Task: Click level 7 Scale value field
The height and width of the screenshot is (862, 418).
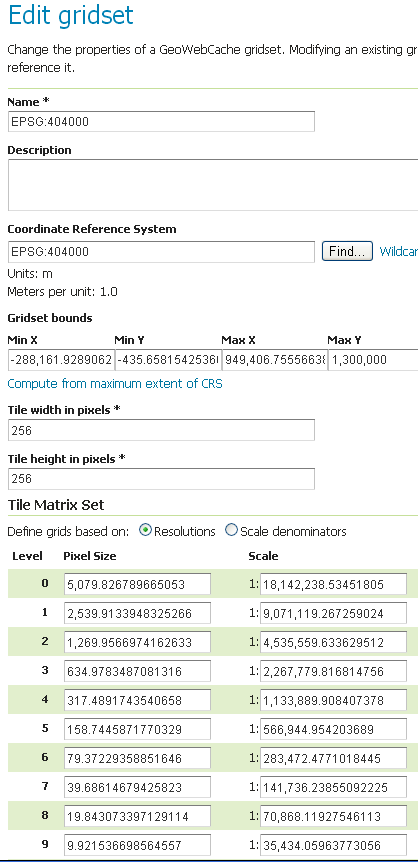Action: [333, 787]
